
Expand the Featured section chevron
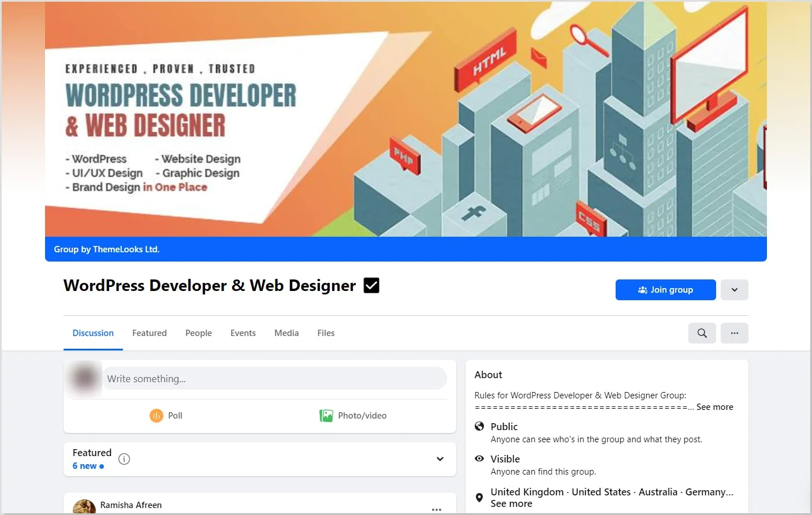(x=440, y=459)
